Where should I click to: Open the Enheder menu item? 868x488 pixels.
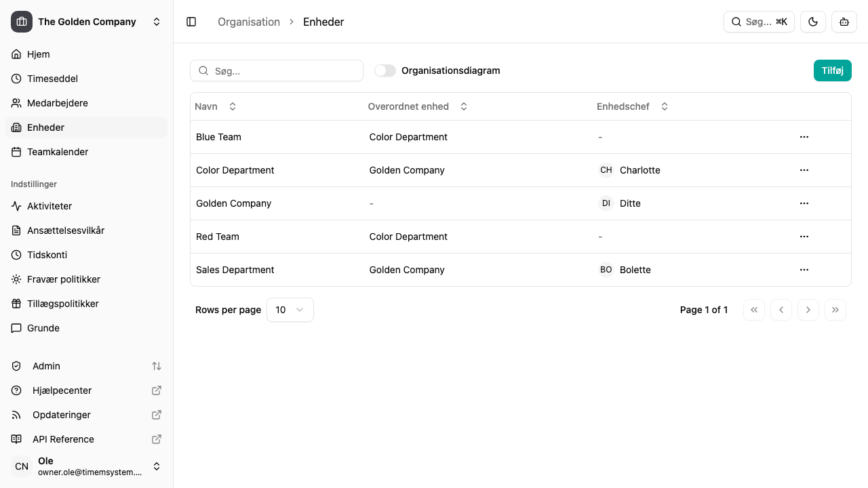(x=45, y=127)
